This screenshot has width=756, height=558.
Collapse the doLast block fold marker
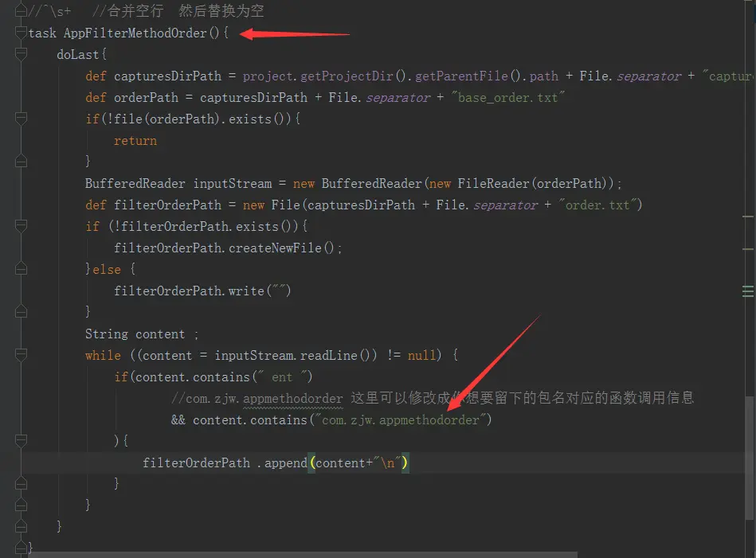21,54
